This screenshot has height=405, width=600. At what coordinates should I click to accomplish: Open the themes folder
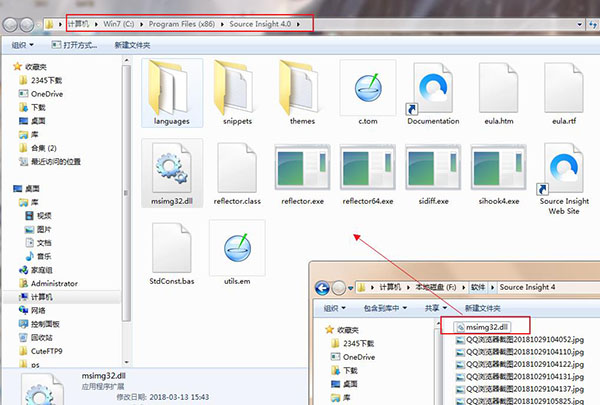point(302,93)
